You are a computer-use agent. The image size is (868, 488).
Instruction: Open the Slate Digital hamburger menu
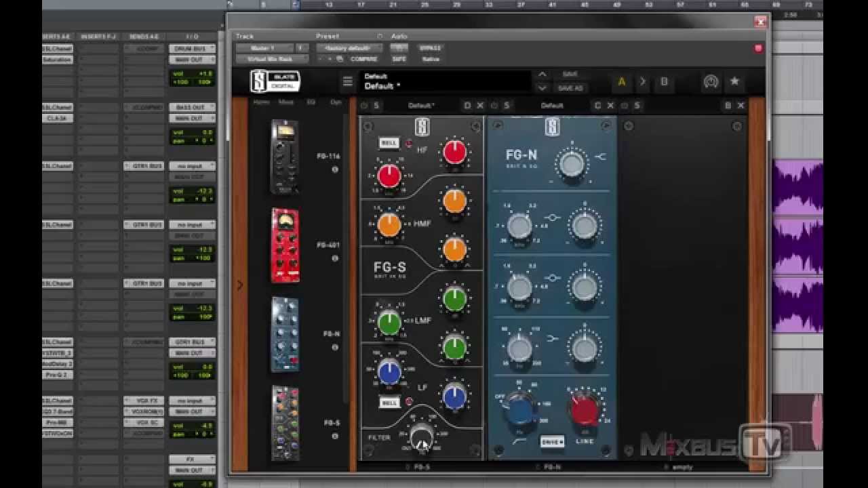pyautogui.click(x=348, y=82)
